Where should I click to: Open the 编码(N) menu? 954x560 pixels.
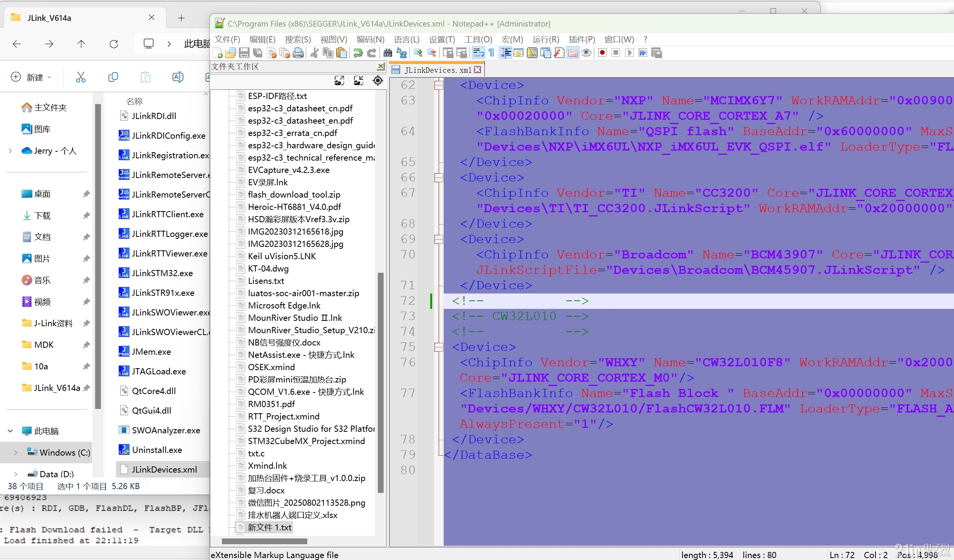[370, 39]
